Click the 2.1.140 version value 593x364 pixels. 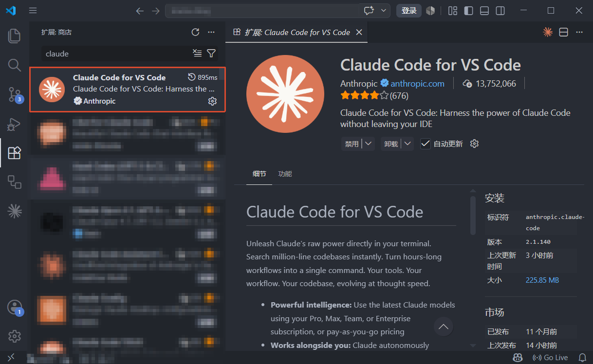pyautogui.click(x=538, y=242)
